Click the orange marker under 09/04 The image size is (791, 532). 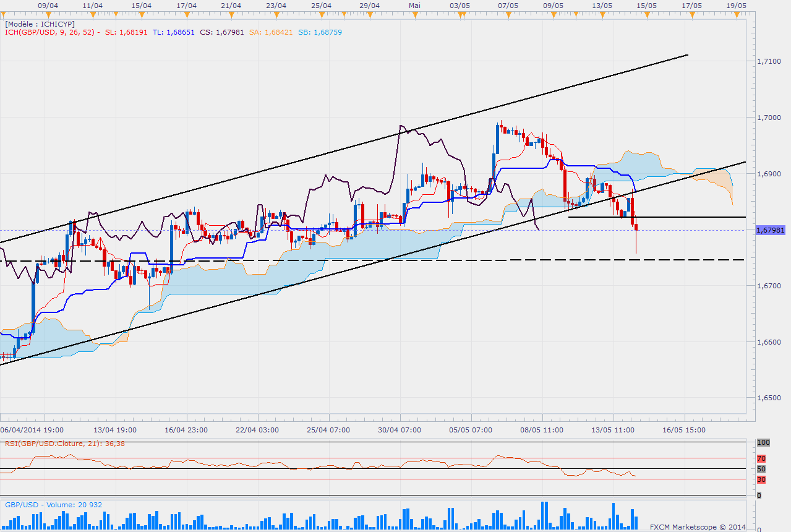(x=48, y=13)
